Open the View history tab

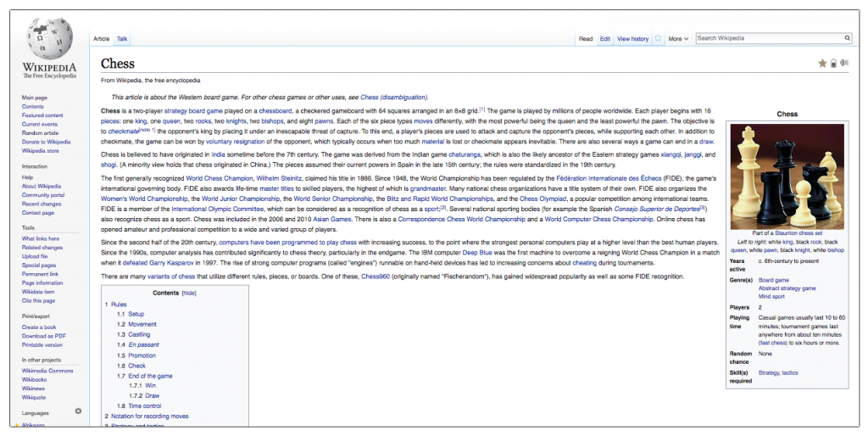pyautogui.click(x=632, y=39)
